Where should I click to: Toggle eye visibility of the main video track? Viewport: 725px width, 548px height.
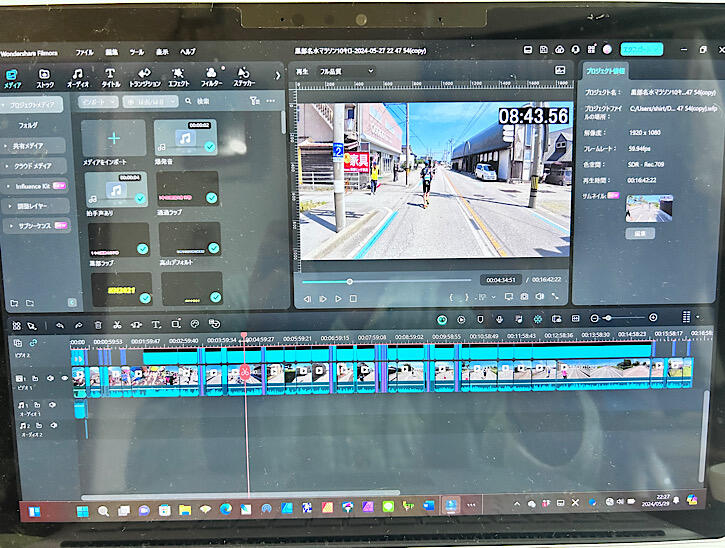65,378
